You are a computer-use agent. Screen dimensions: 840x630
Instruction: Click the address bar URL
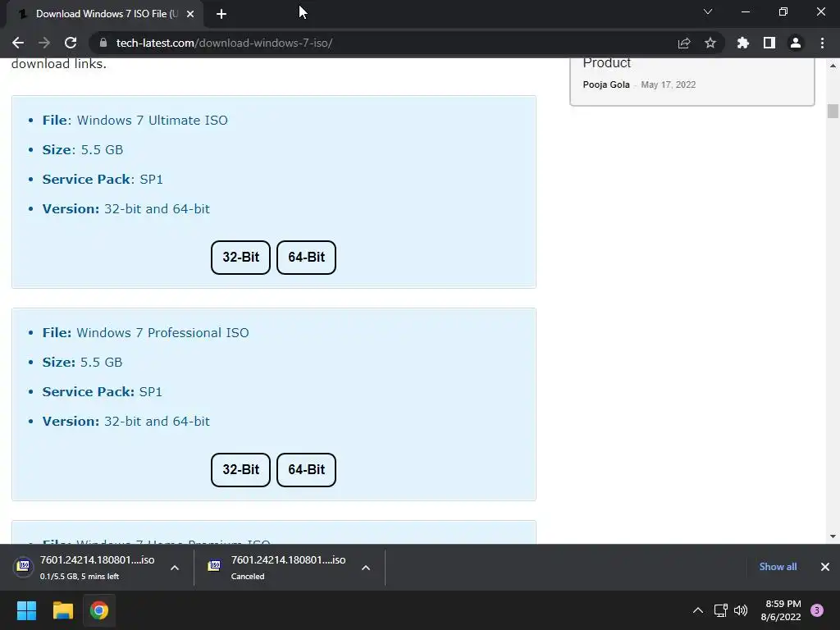pos(225,43)
